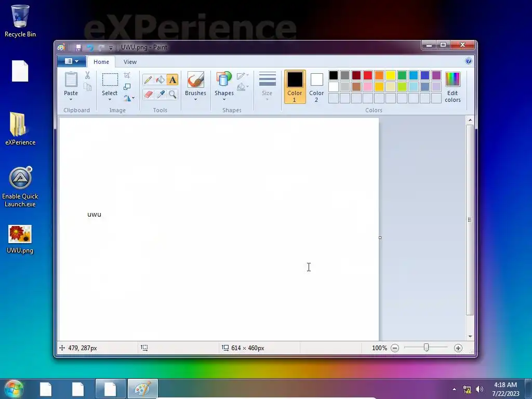The image size is (532, 399).
Task: Show hidden tray icons arrow
Action: pos(454,389)
